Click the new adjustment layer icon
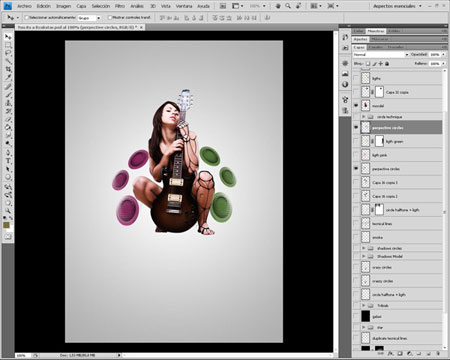Screen dimensions: 450x360 point(410,353)
